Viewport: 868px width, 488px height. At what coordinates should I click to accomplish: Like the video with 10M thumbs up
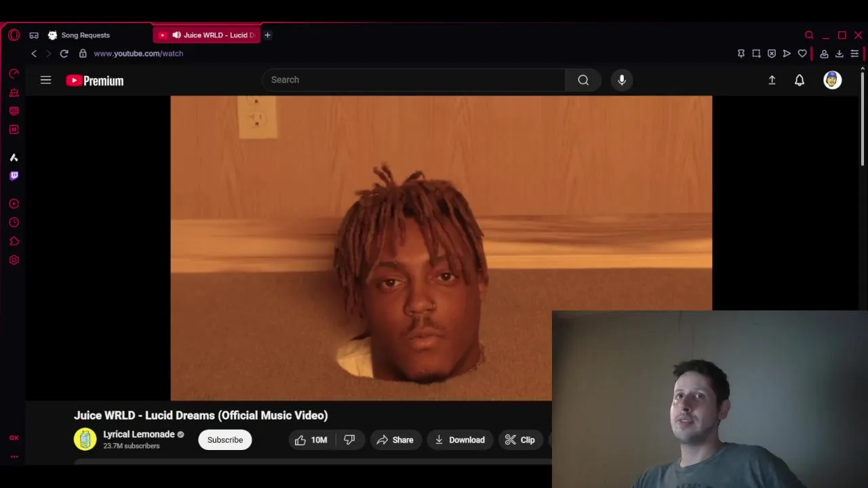(311, 440)
